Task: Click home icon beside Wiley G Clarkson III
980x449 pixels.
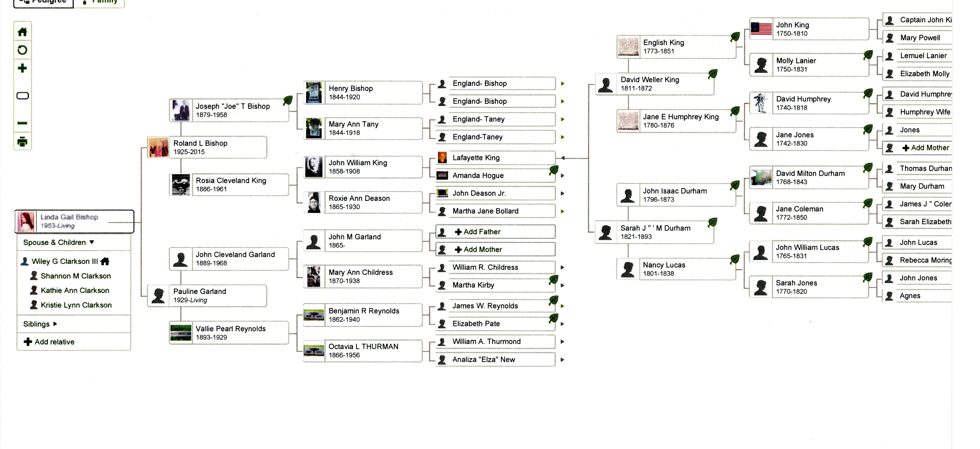Action: pyautogui.click(x=105, y=261)
